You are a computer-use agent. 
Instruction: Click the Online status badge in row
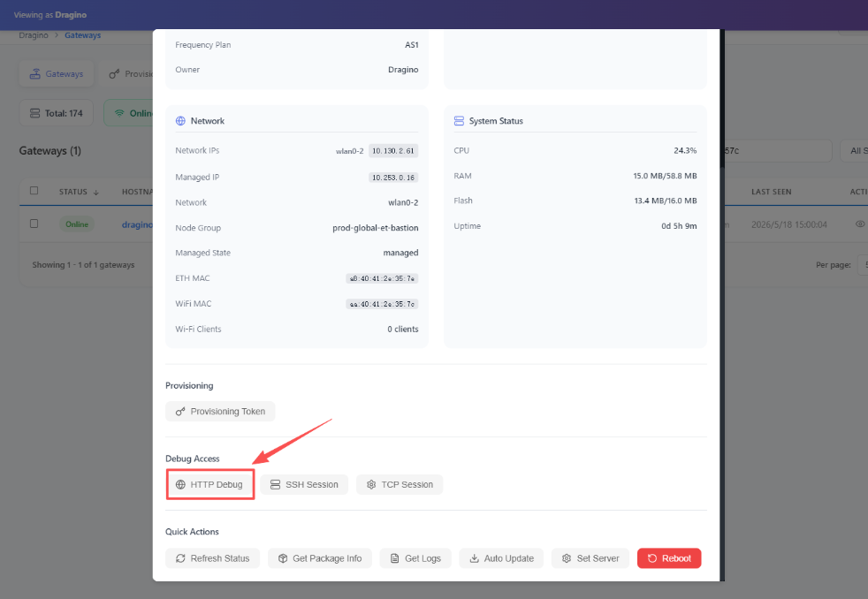[x=77, y=224]
